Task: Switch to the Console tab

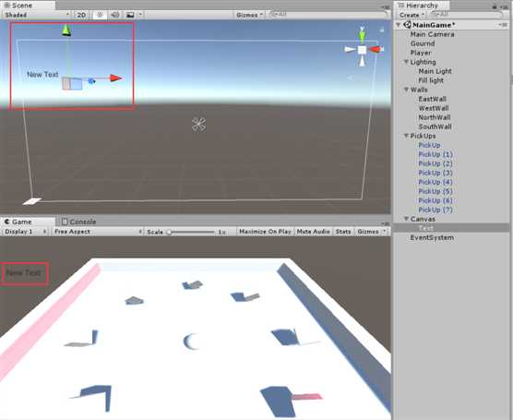Action: pyautogui.click(x=78, y=222)
